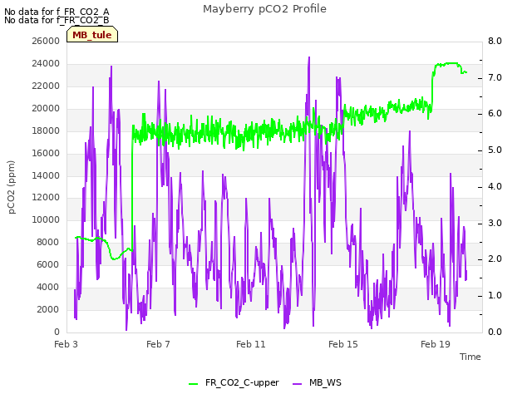The height and width of the screenshot is (399, 532).
Task: Click the Feb 7 x-axis tick label
Action: [x=158, y=344]
